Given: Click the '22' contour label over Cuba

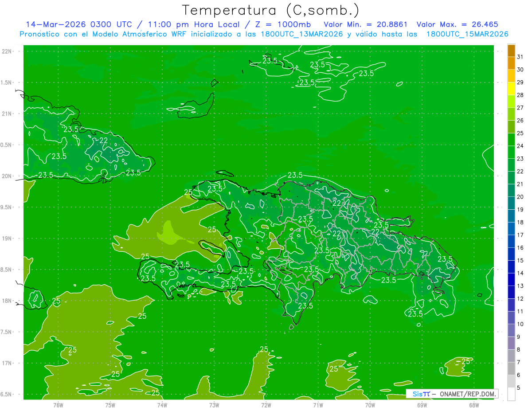Looking at the screenshot, I should point(104,141).
